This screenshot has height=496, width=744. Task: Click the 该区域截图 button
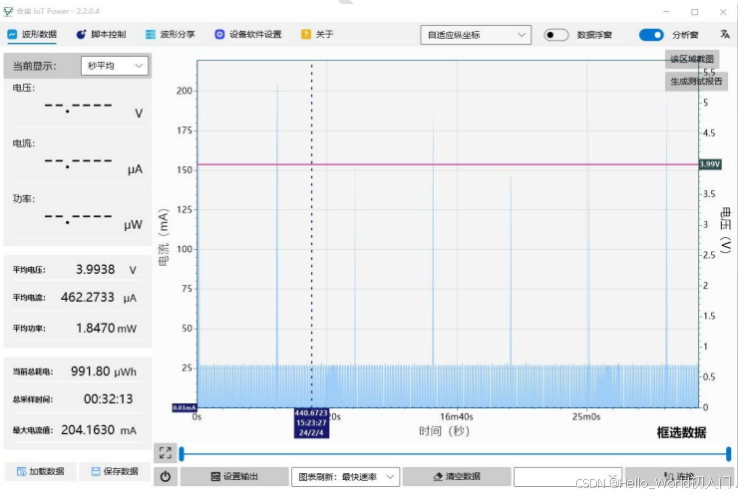click(x=691, y=59)
